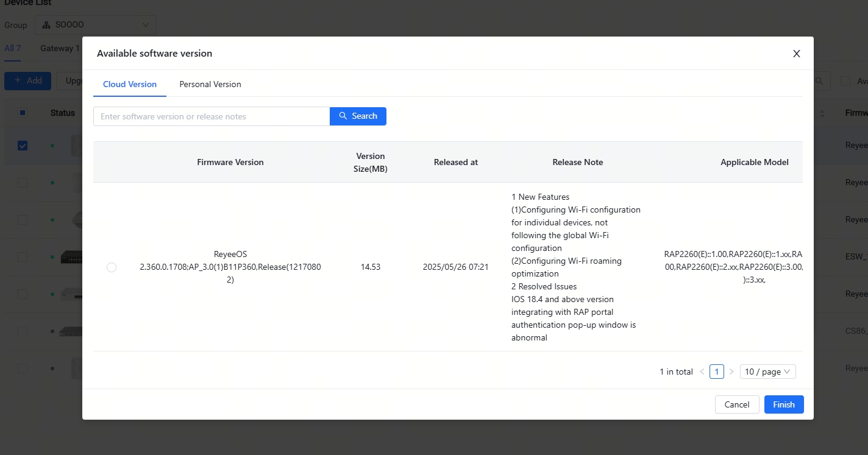
Task: Click the Version Size(MB) column header
Action: [x=371, y=163]
